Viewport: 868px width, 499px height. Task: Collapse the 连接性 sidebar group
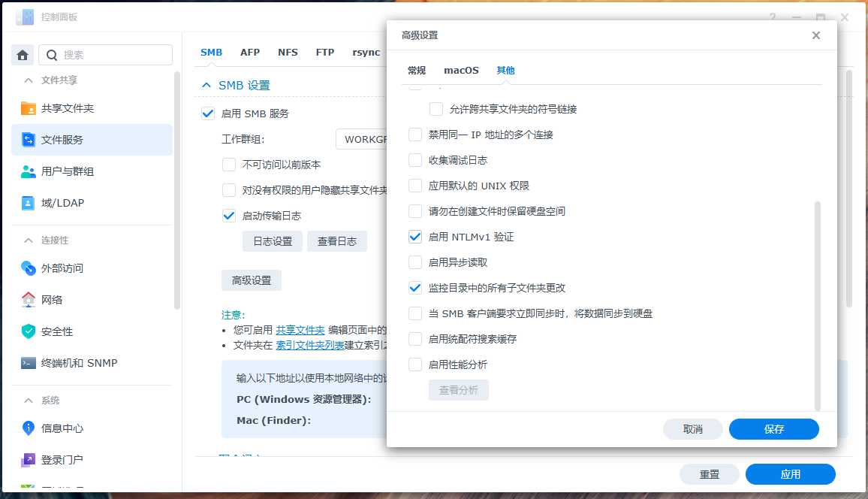coord(29,240)
